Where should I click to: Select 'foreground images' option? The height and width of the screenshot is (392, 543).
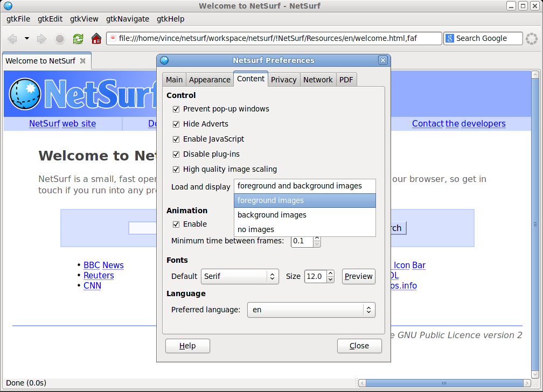coord(305,200)
